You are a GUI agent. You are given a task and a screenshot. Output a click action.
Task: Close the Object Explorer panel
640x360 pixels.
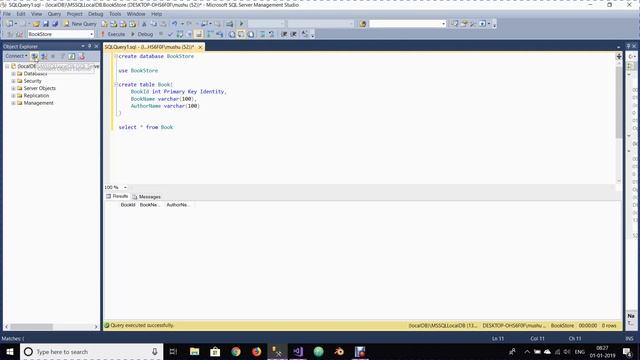coord(96,46)
